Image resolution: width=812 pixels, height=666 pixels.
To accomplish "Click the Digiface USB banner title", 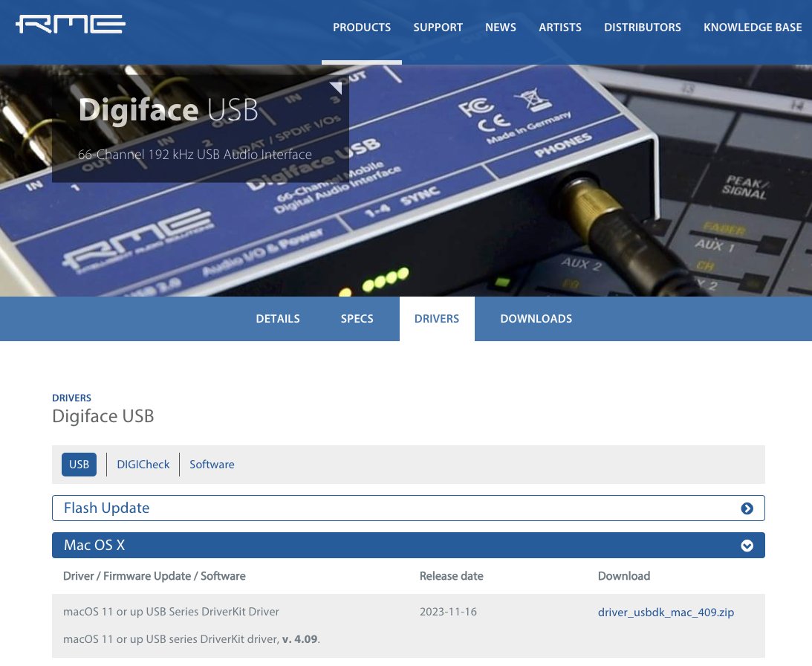I will (x=169, y=110).
